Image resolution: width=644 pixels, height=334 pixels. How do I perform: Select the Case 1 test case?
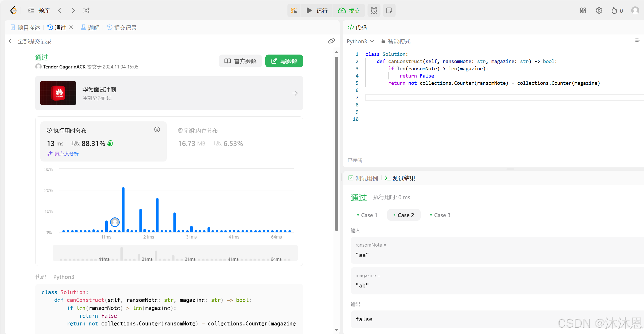pos(367,215)
